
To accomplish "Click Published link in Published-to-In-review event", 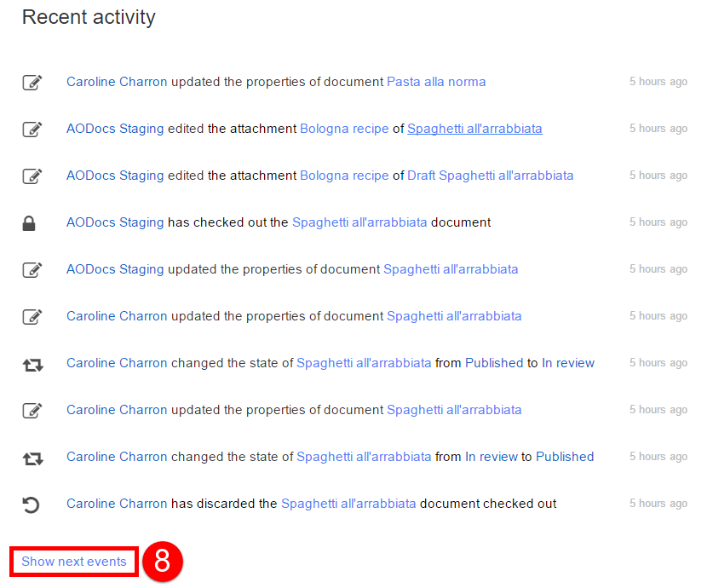I will tap(494, 363).
